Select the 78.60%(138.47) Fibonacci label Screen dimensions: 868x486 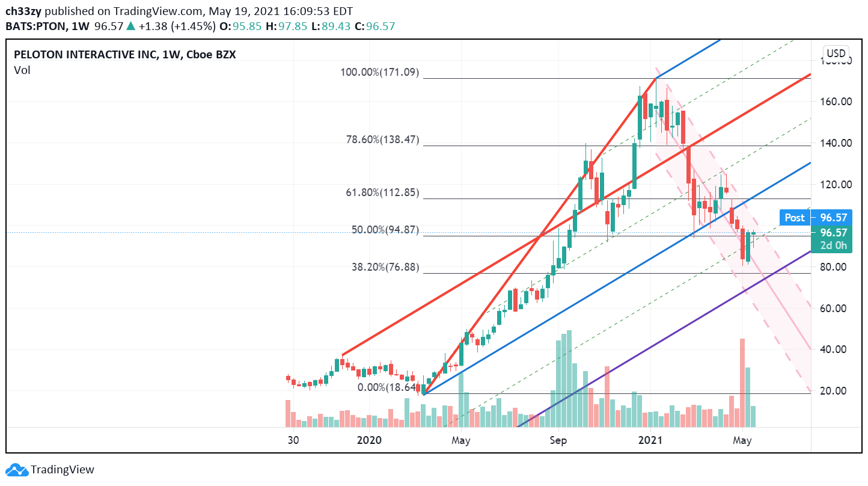click(x=383, y=140)
